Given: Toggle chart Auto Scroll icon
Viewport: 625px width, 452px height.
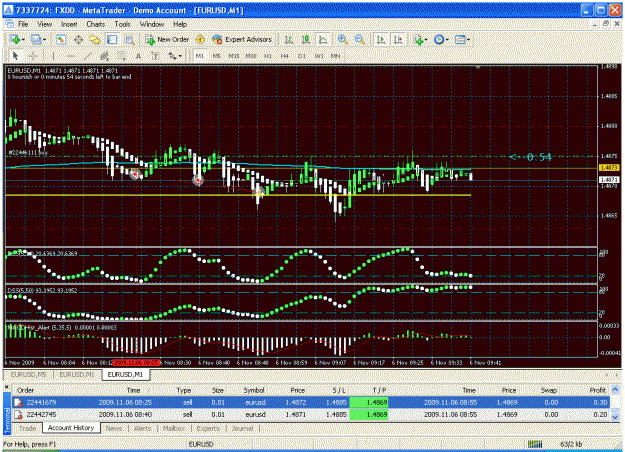Looking at the screenshot, I should pyautogui.click(x=381, y=39).
